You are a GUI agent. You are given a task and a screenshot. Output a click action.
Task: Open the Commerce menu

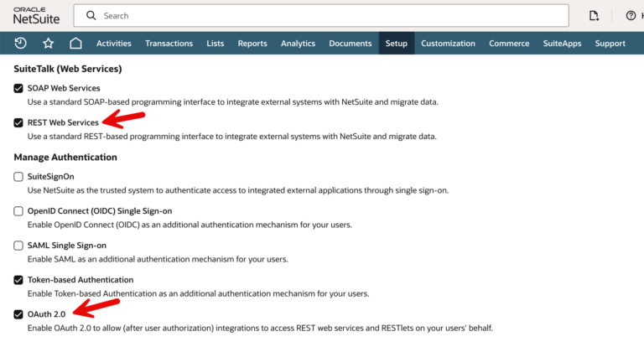pyautogui.click(x=509, y=43)
